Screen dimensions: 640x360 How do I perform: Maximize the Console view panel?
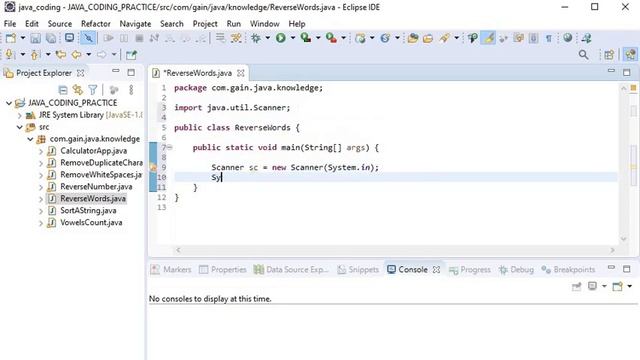click(627, 269)
